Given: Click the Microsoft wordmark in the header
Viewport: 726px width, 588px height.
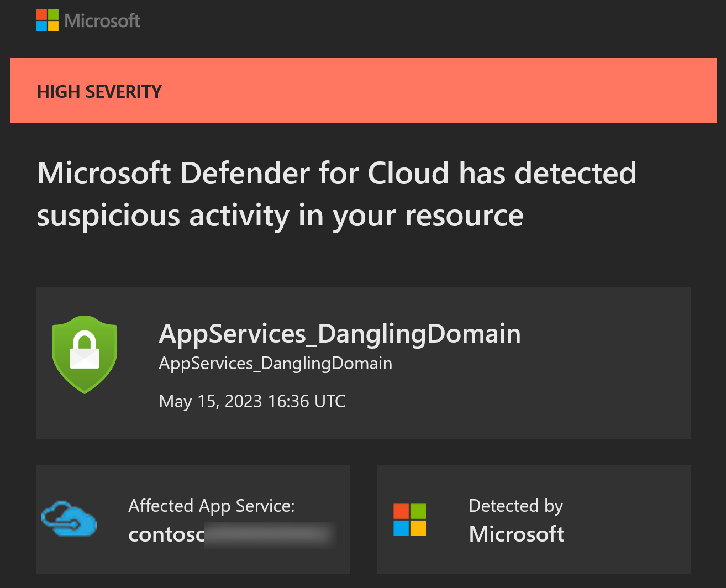Looking at the screenshot, I should 102,21.
